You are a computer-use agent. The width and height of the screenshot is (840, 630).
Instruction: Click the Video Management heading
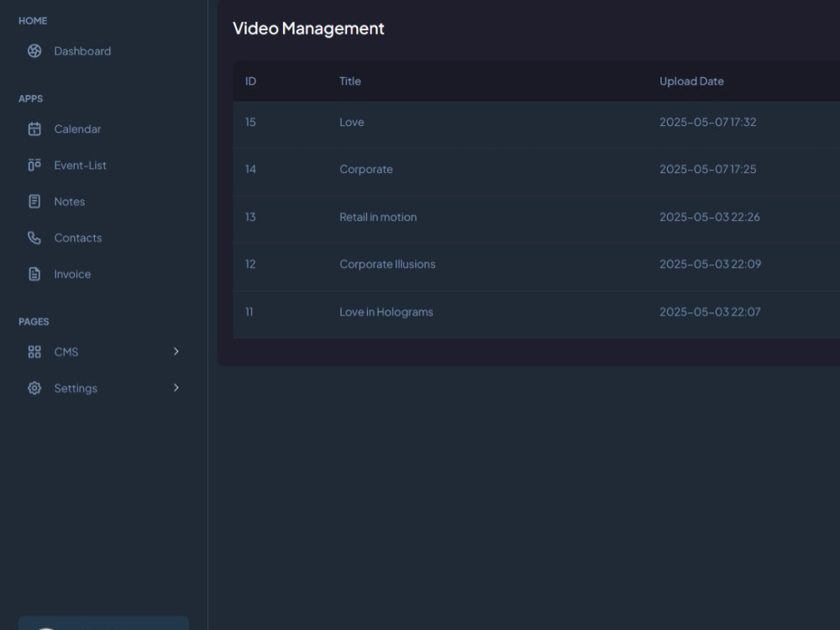[308, 29]
